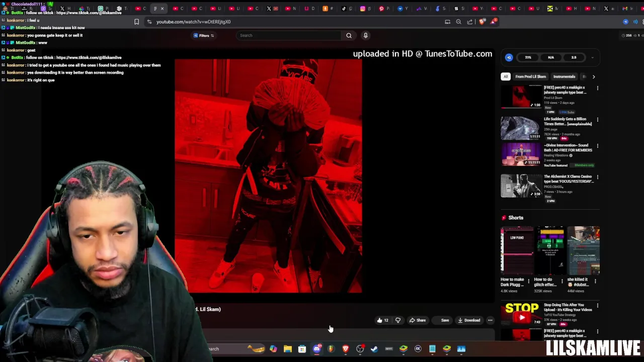Open File Explorer from taskbar

tap(288, 349)
